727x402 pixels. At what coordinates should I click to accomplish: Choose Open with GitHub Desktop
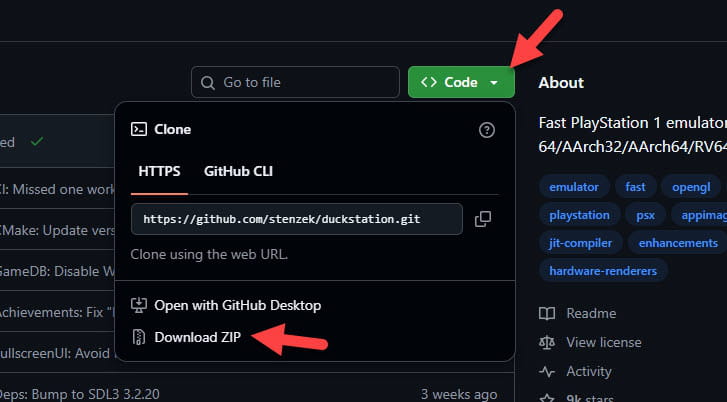pos(237,305)
